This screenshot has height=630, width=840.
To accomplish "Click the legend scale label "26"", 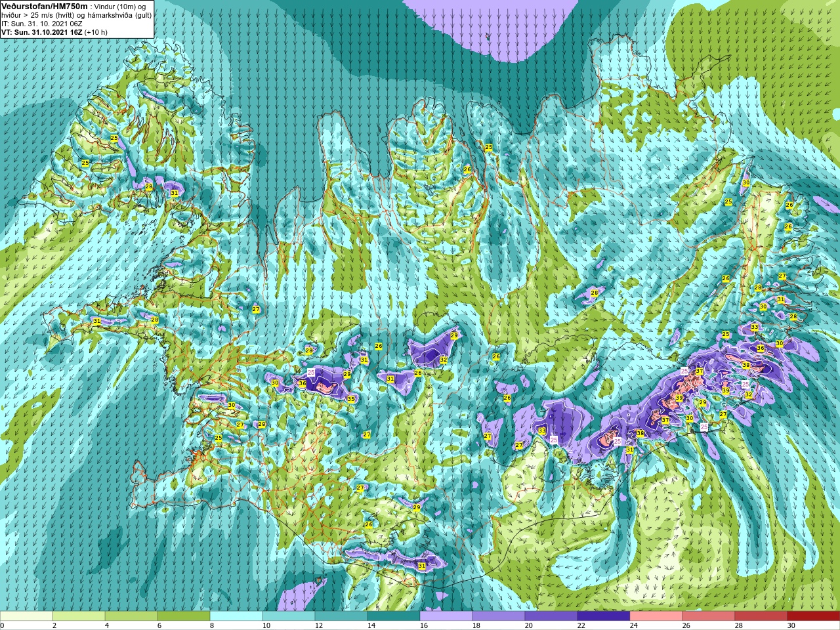I will tap(686, 625).
